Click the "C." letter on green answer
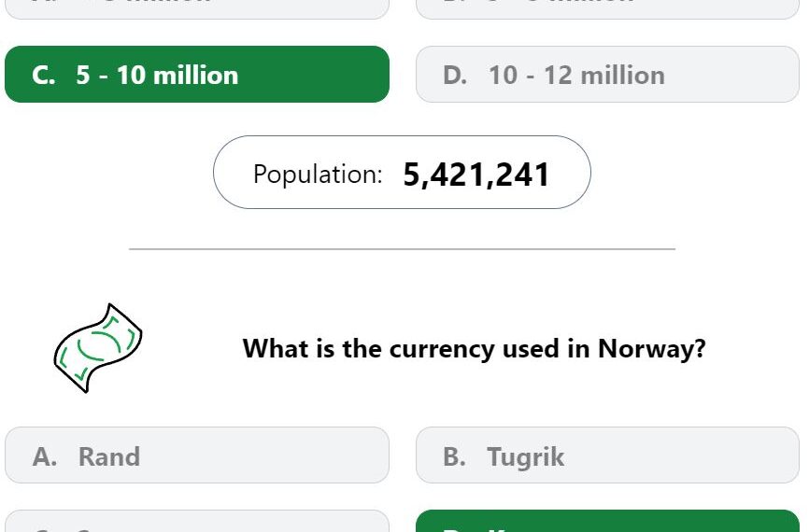Viewport: 809px width, 532px height. [x=43, y=76]
